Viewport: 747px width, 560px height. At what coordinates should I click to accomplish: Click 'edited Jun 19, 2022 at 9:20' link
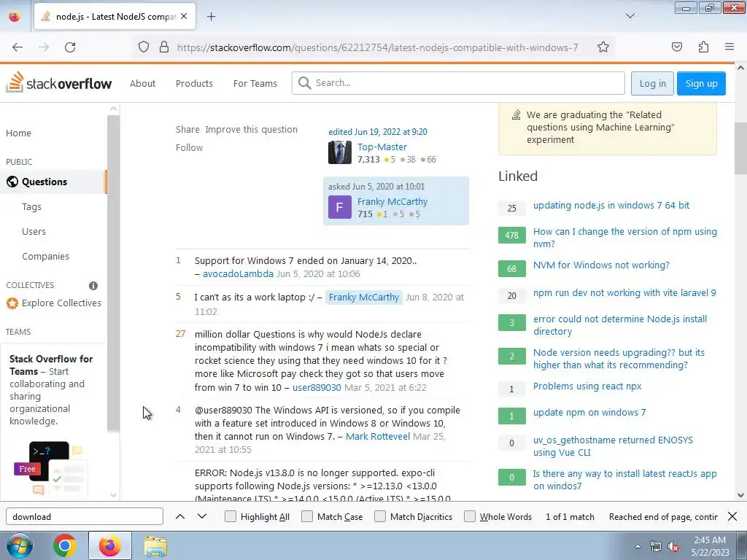377,132
